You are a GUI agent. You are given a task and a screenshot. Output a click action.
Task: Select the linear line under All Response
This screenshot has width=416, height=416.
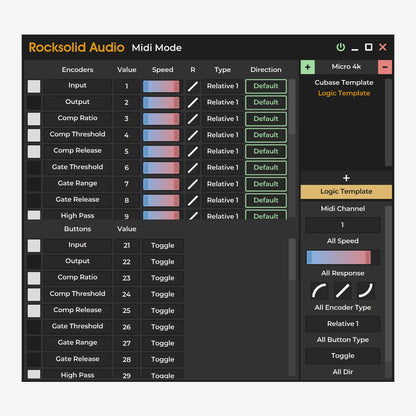(x=343, y=290)
